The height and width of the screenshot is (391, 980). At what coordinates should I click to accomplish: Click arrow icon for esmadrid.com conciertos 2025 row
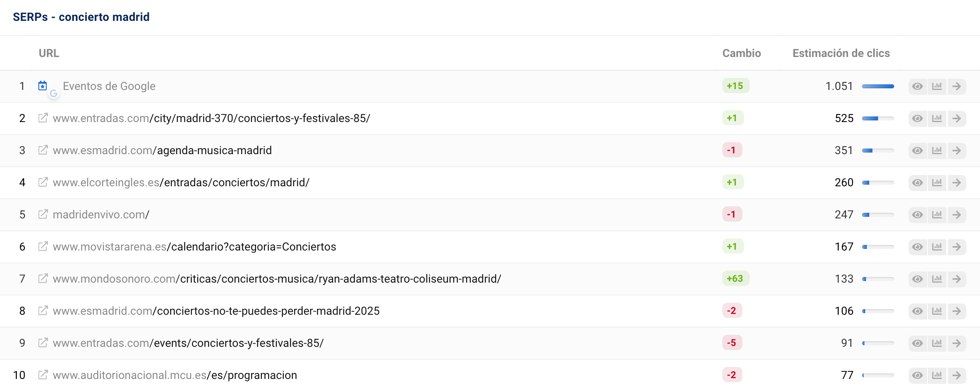pyautogui.click(x=957, y=311)
